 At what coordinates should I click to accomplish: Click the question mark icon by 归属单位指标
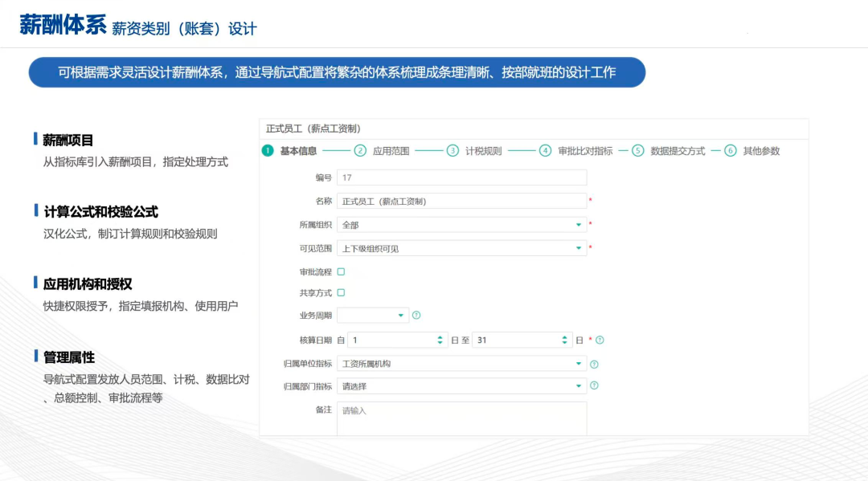point(595,364)
